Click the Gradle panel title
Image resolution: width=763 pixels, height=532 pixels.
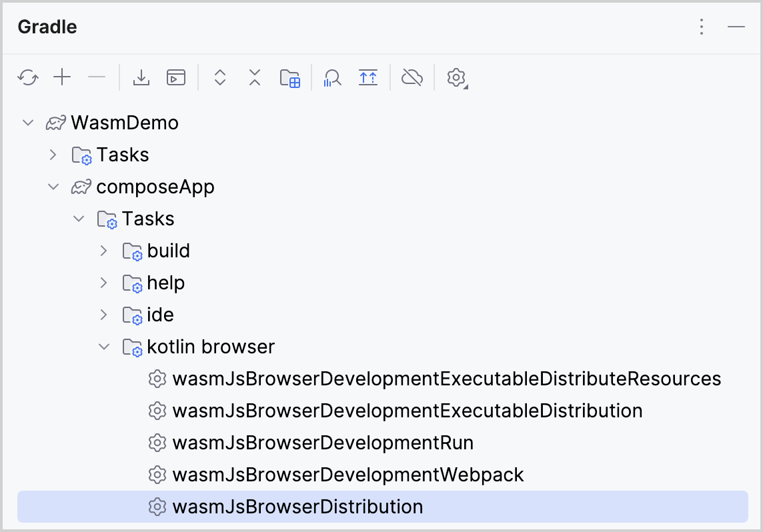pos(47,27)
